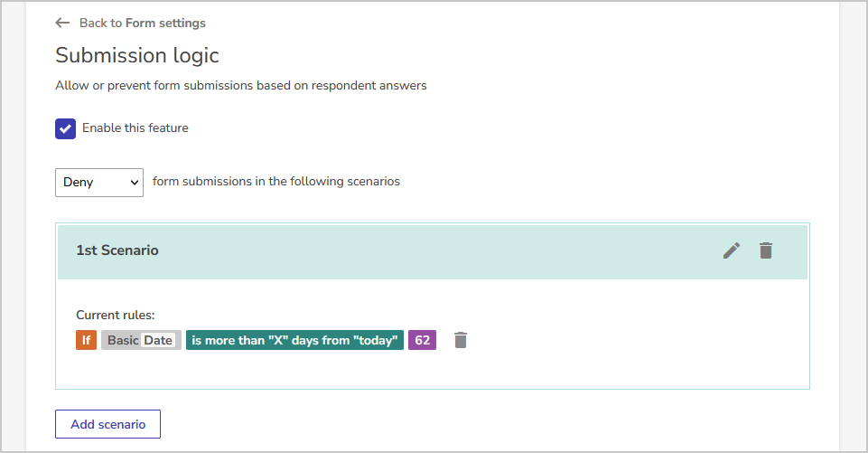Click the form submissions in following scenarios text
Screen dimensions: 868x453
276,182
